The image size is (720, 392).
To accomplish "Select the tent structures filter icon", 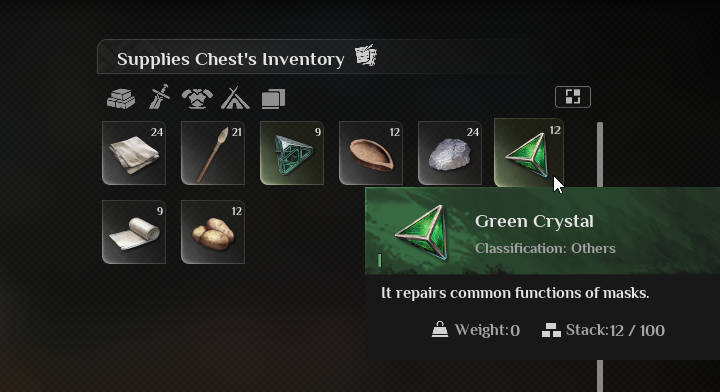I will coord(235,97).
